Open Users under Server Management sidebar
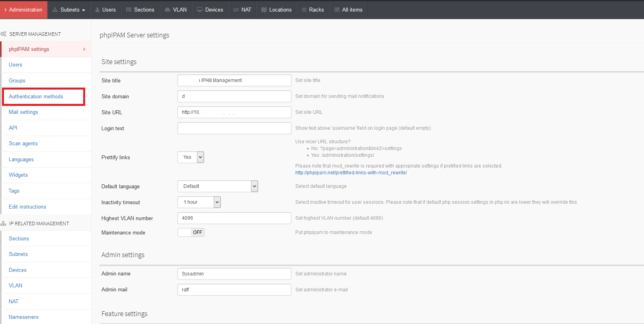This screenshot has height=324, width=644. coord(46,65)
